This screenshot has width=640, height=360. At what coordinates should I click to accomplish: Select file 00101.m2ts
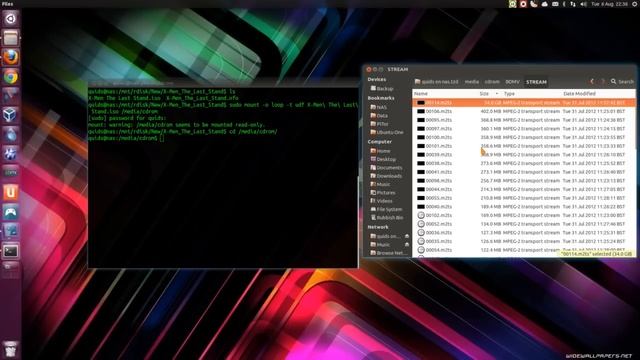[524, 146]
